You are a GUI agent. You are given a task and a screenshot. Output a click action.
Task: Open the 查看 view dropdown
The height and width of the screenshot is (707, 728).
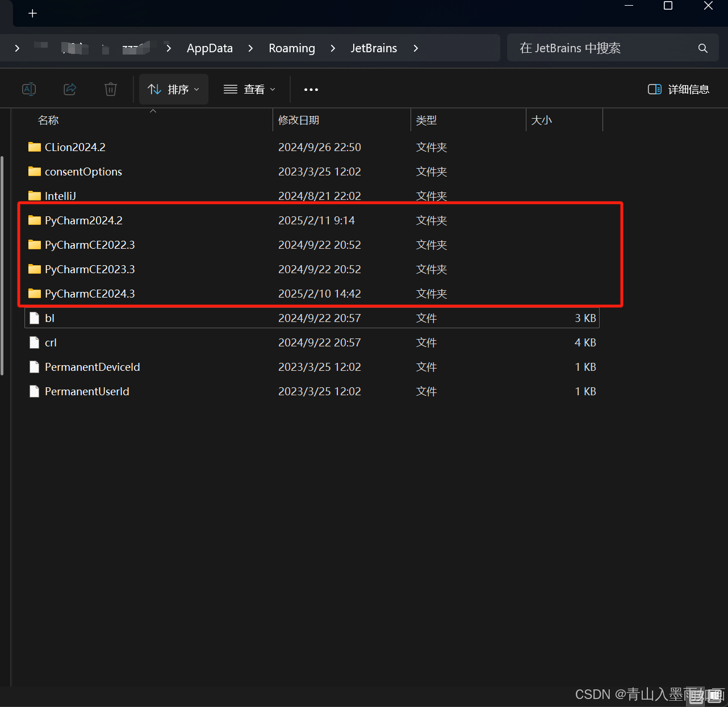pyautogui.click(x=249, y=89)
